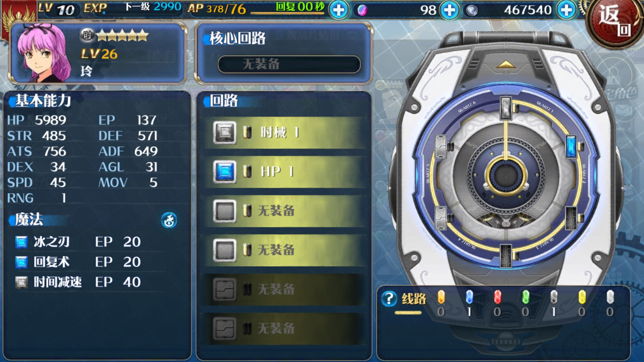Viewport: 644px width, 362px height.
Task: Open the 线路 help question mark icon
Action: click(x=389, y=299)
